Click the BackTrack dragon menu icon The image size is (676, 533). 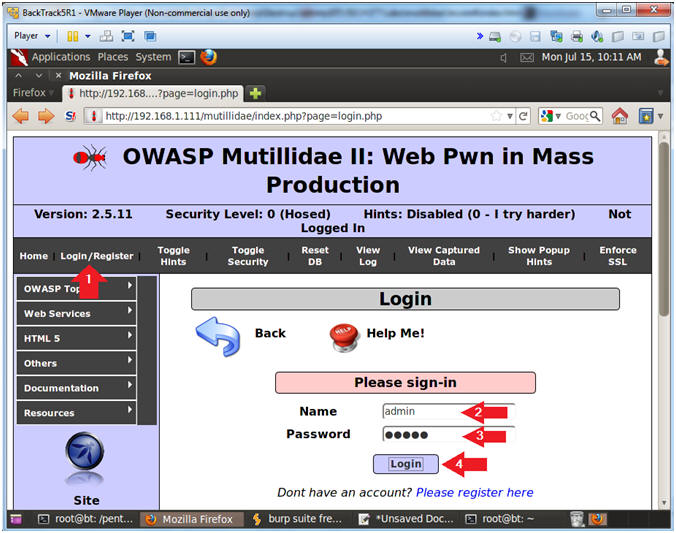[19, 57]
